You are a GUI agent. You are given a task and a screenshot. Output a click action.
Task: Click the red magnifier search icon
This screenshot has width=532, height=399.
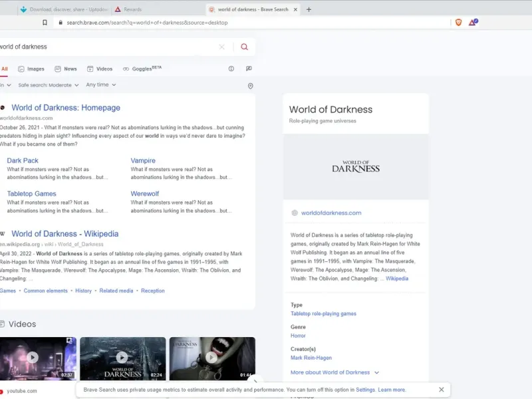point(244,47)
